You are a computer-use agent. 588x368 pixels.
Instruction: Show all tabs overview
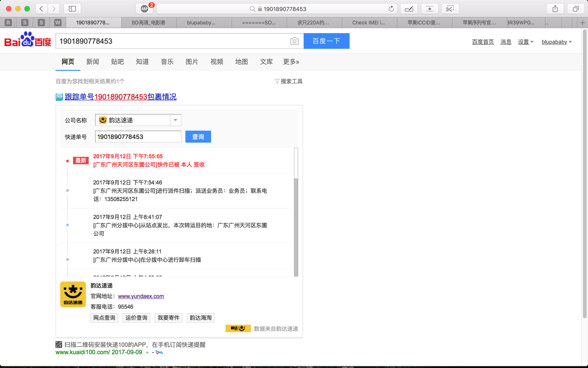(575, 9)
